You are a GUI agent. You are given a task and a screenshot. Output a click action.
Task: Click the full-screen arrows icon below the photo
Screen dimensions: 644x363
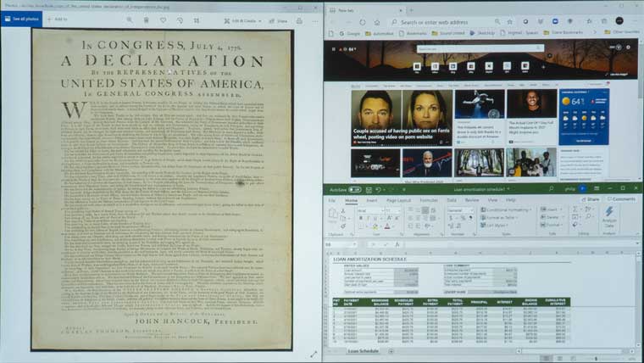[314, 354]
